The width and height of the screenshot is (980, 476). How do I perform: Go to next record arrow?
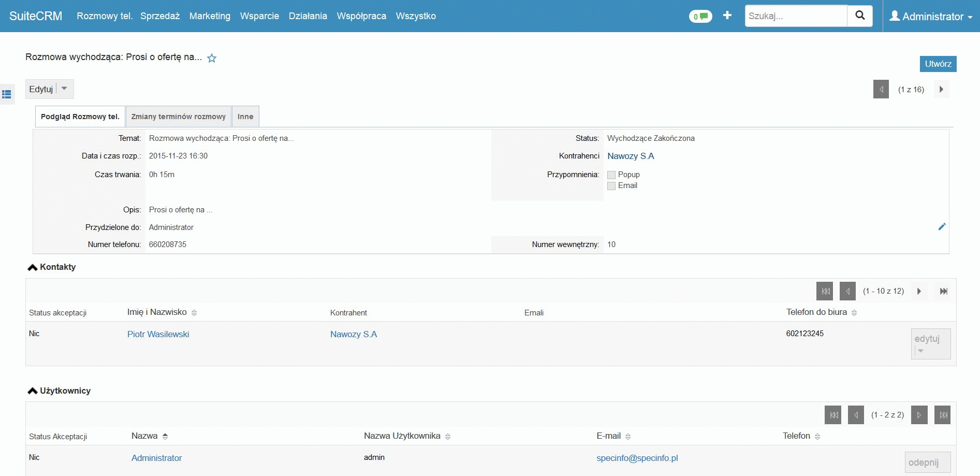[941, 89]
